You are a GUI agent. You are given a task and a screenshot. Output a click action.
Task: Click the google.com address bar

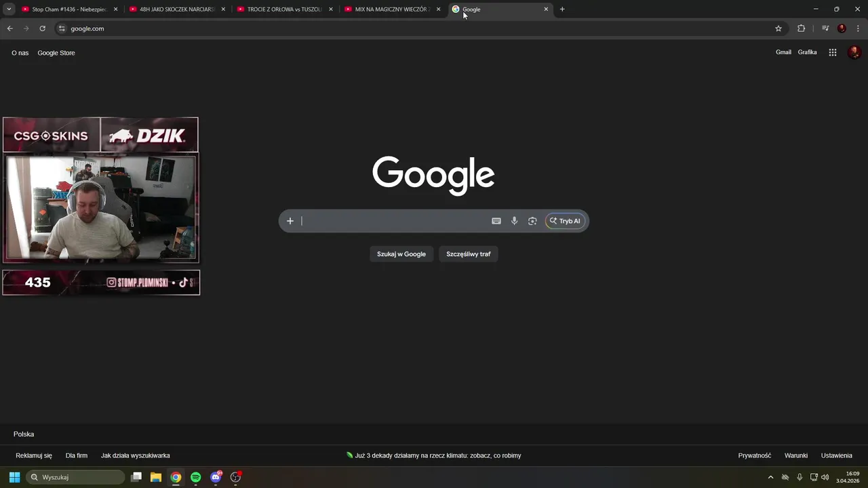click(x=420, y=28)
